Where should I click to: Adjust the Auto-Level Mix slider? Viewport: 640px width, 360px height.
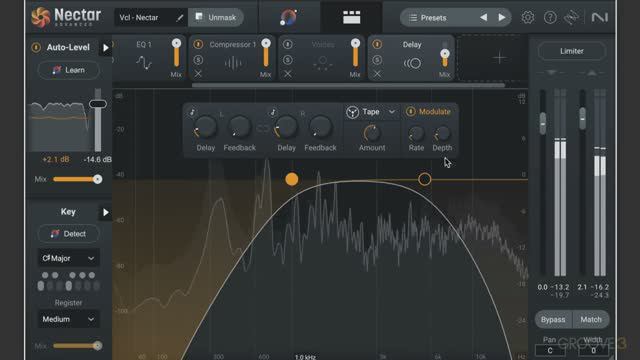(x=78, y=179)
